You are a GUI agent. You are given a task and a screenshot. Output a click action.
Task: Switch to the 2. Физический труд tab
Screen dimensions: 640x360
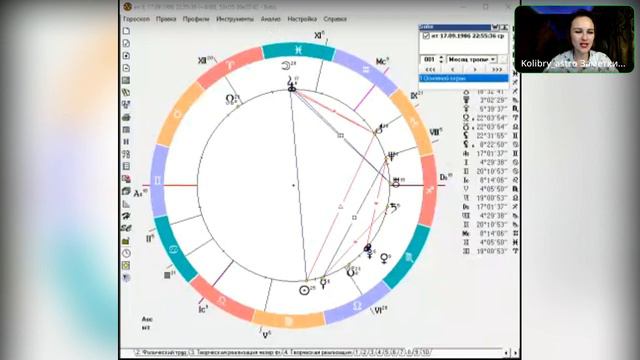161,352
